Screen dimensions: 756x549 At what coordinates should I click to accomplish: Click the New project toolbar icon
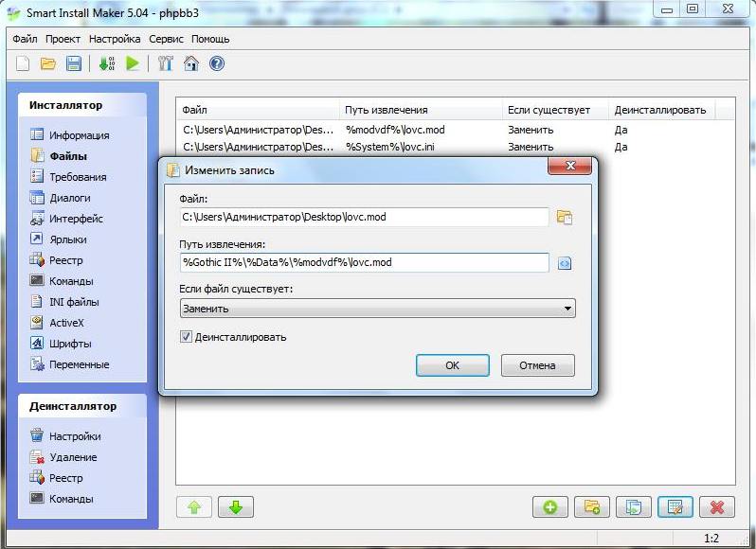tap(23, 63)
